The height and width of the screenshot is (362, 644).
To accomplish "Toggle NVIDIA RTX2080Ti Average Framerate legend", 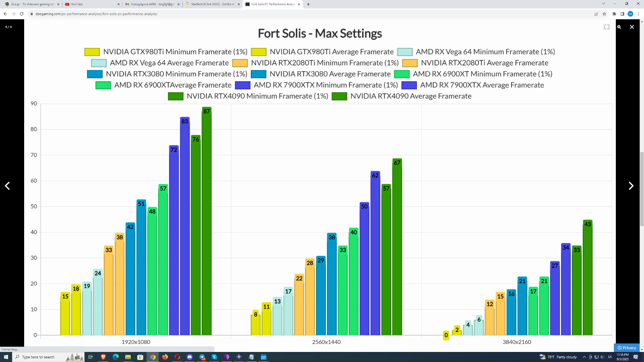I will tap(475, 63).
